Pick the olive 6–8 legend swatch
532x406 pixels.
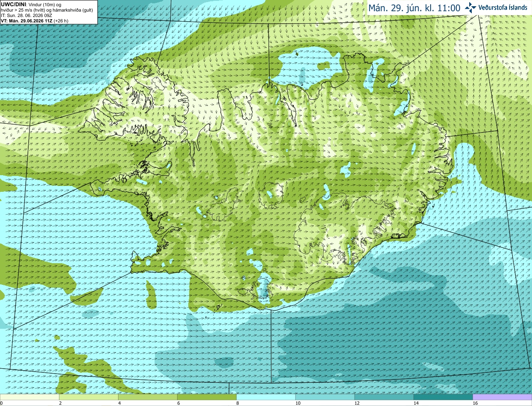coord(207,397)
